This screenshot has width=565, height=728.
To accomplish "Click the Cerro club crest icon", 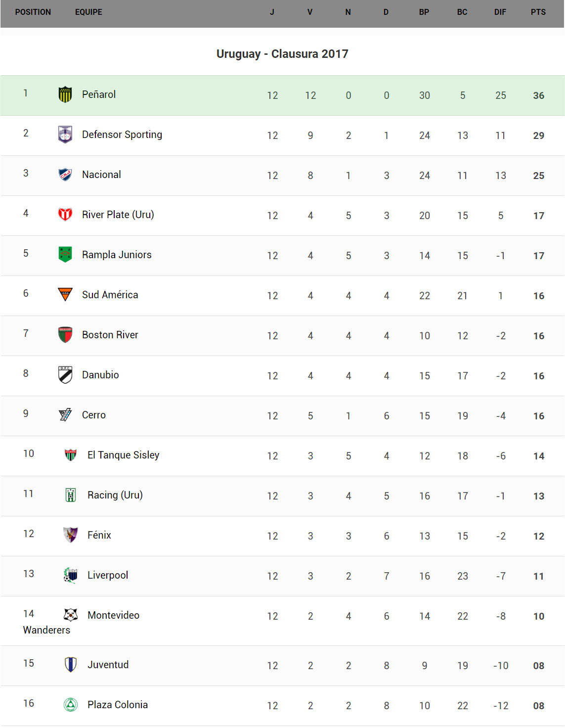I will pos(65,415).
